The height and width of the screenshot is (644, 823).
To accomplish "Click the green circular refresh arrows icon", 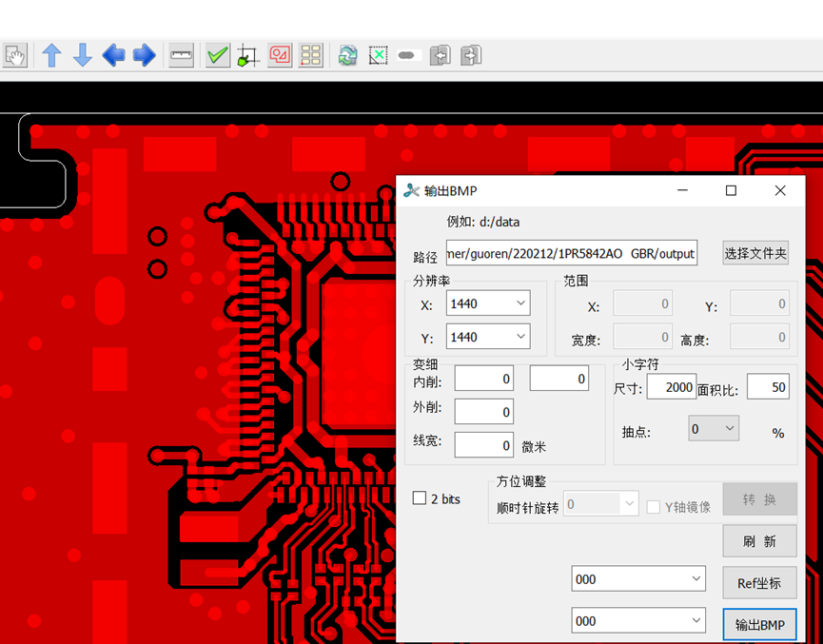I will (x=345, y=54).
